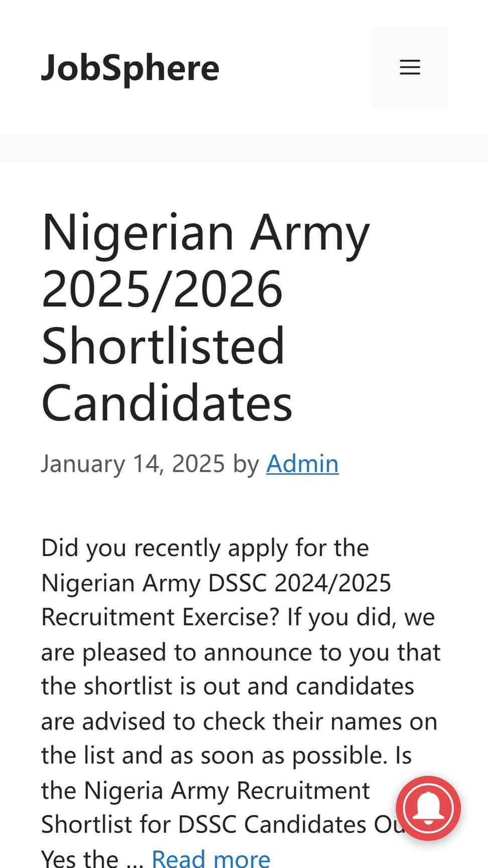Follow the Read more link
488x868 pixels.
coord(211,858)
